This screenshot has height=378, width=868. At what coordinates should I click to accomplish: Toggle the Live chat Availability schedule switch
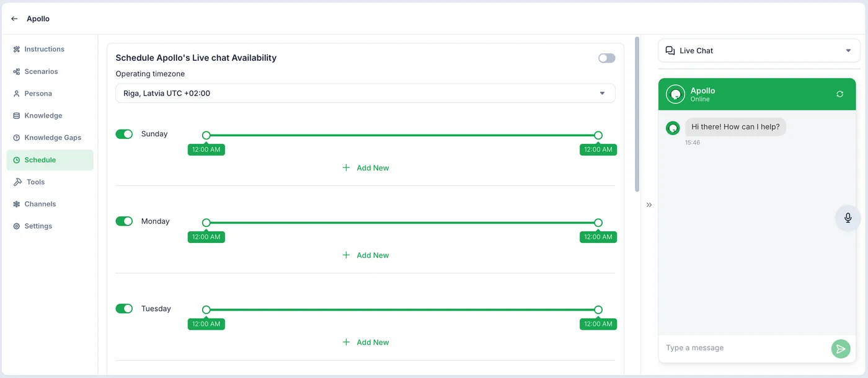tap(607, 58)
